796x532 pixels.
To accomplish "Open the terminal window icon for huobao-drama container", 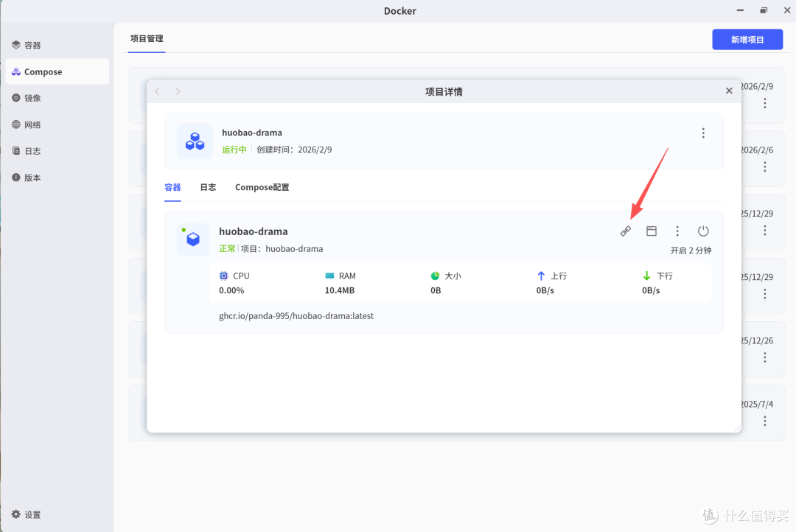I will [x=652, y=231].
